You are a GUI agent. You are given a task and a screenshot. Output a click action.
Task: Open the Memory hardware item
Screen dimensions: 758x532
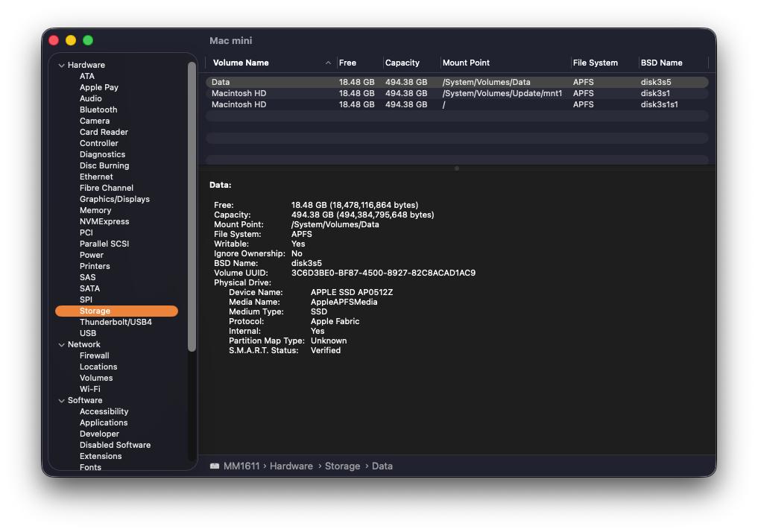pyautogui.click(x=95, y=210)
